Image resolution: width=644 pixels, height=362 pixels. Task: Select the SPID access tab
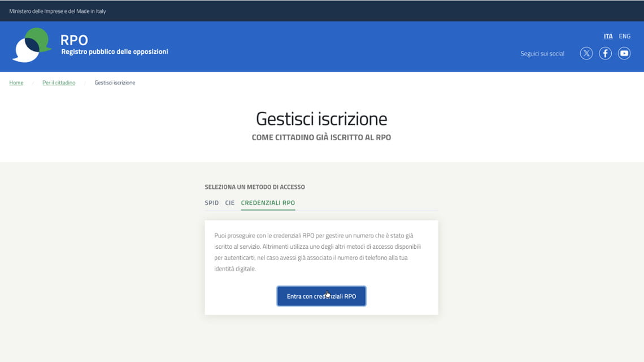[x=211, y=203]
